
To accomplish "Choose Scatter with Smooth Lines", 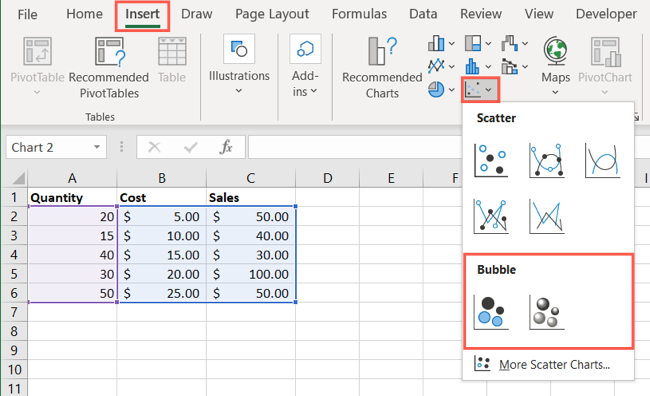I will tap(602, 160).
